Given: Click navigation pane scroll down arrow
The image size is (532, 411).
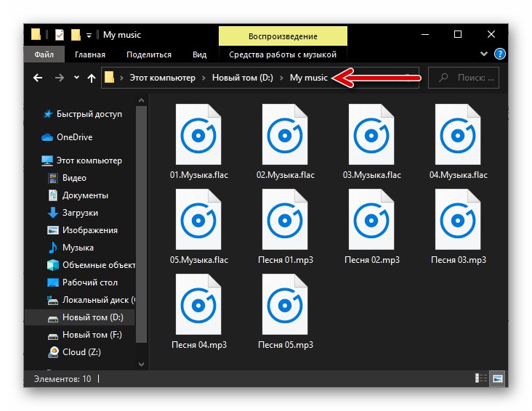Looking at the screenshot, I should [142, 365].
